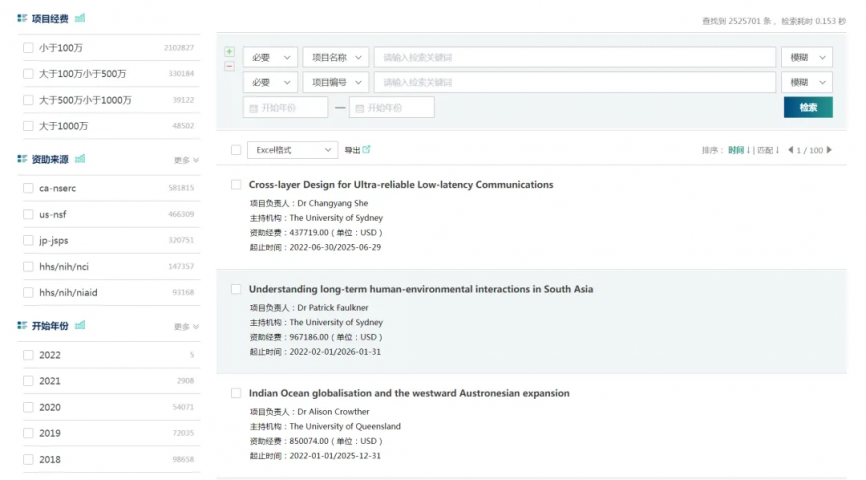Image resolution: width=866 pixels, height=480 pixels.
Task: Open the Excel格式 export format dropdown
Action: click(x=292, y=150)
